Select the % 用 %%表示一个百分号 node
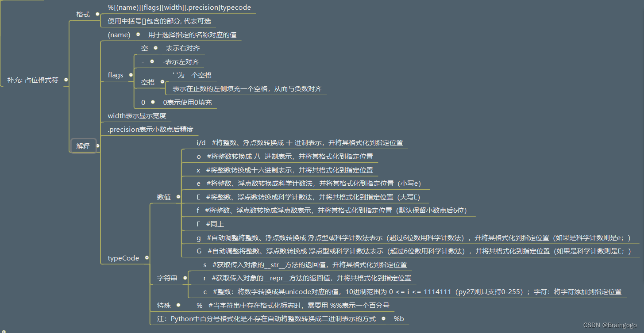The height and width of the screenshot is (333, 644). (x=293, y=305)
